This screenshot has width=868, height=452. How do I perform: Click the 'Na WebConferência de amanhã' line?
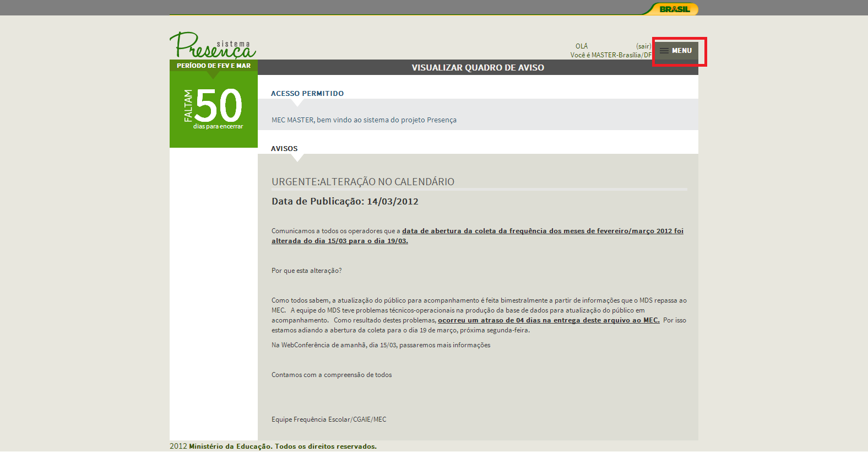pos(381,345)
